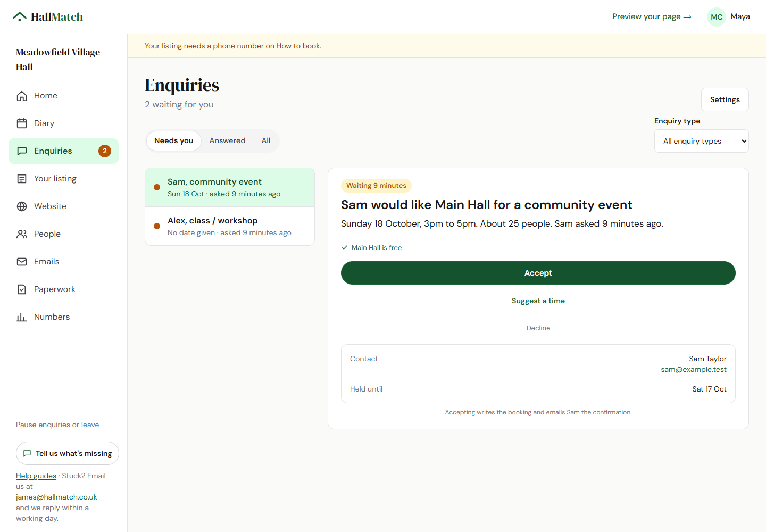Open Home via its house icon
This screenshot has width=766, height=532.
pyautogui.click(x=22, y=96)
